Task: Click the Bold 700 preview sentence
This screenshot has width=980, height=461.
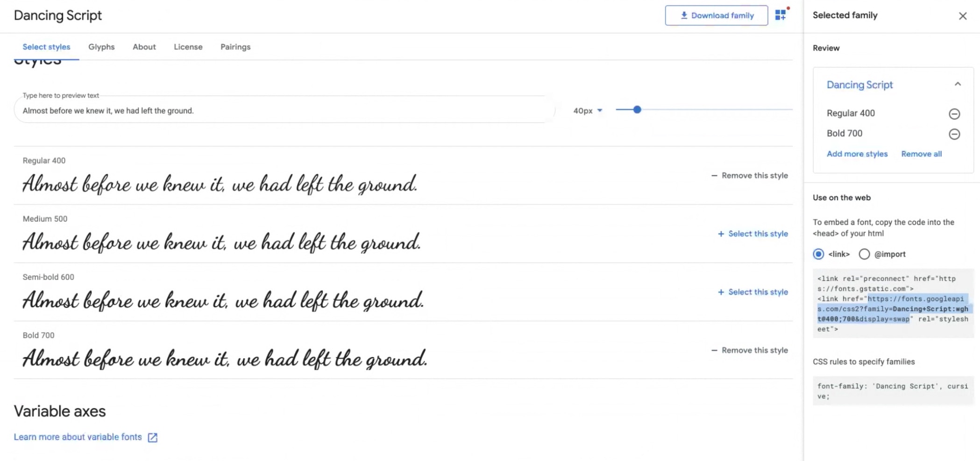Action: [x=225, y=359]
